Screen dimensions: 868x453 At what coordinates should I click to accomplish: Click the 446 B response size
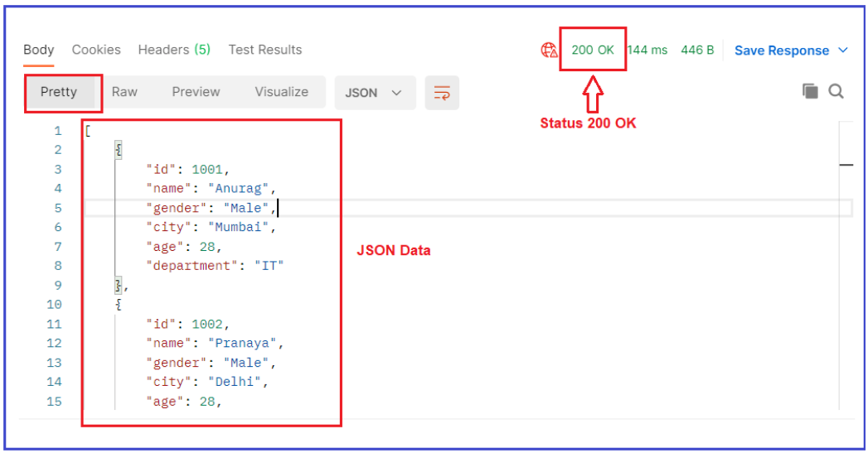pos(697,50)
